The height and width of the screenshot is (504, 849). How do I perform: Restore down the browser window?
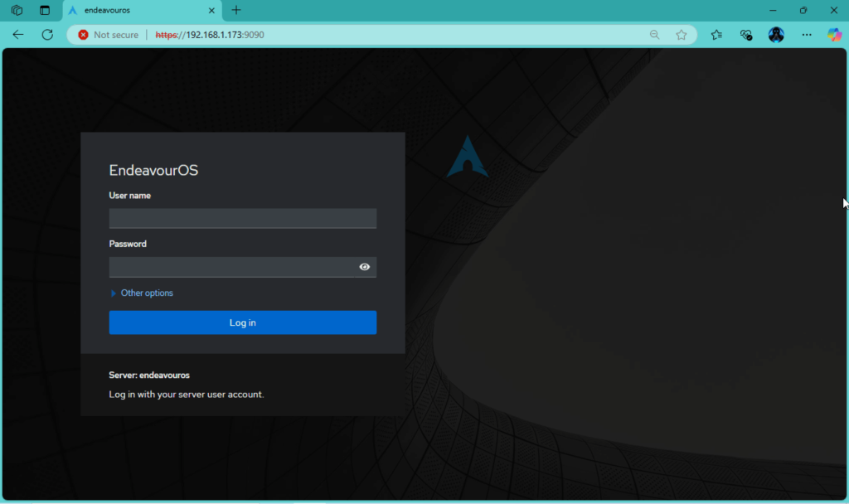click(803, 10)
